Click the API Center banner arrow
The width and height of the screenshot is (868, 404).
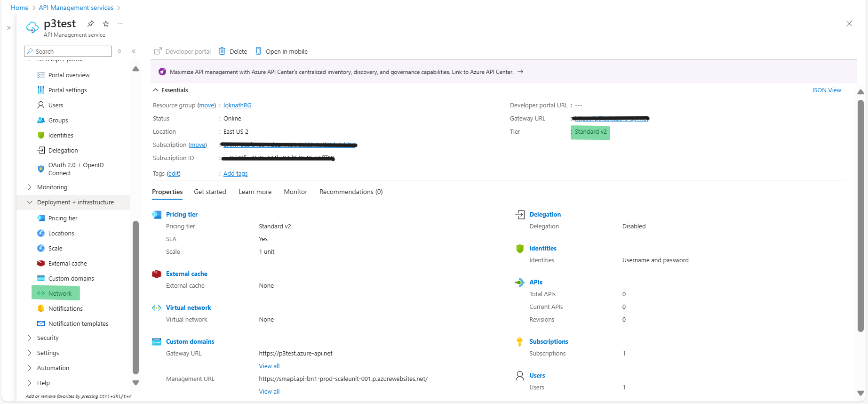pyautogui.click(x=520, y=72)
